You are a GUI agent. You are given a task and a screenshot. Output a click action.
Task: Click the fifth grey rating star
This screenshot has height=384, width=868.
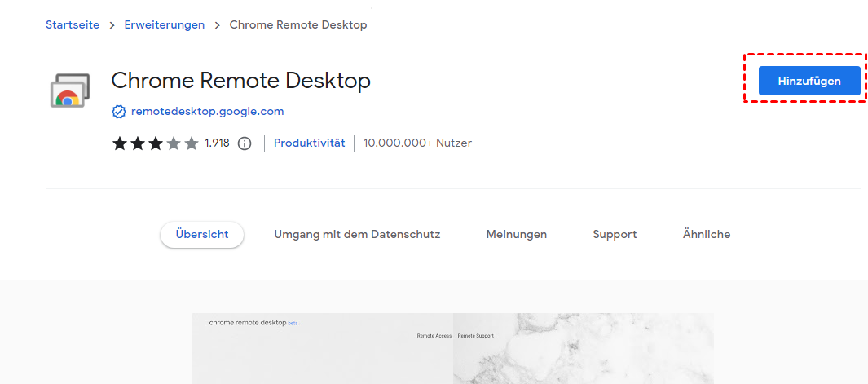tap(192, 143)
